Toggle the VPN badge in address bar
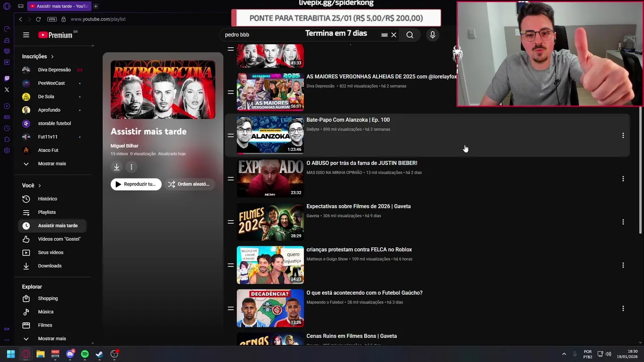Viewport: 644px width, 362px height. click(52, 19)
